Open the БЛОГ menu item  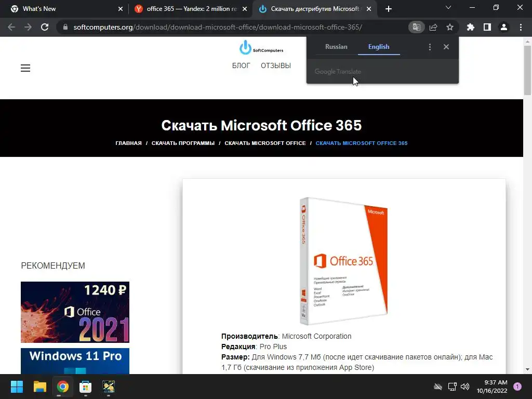point(241,65)
